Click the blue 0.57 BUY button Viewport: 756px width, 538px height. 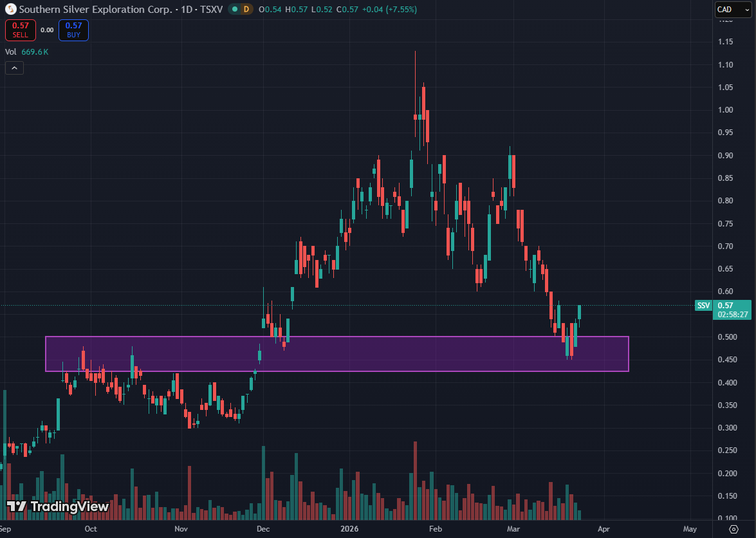coord(74,30)
